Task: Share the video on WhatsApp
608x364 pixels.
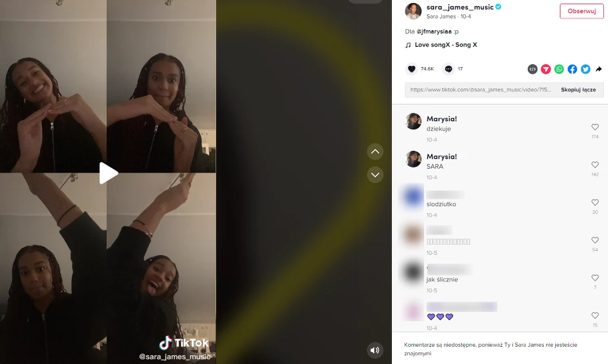Action: tap(559, 69)
